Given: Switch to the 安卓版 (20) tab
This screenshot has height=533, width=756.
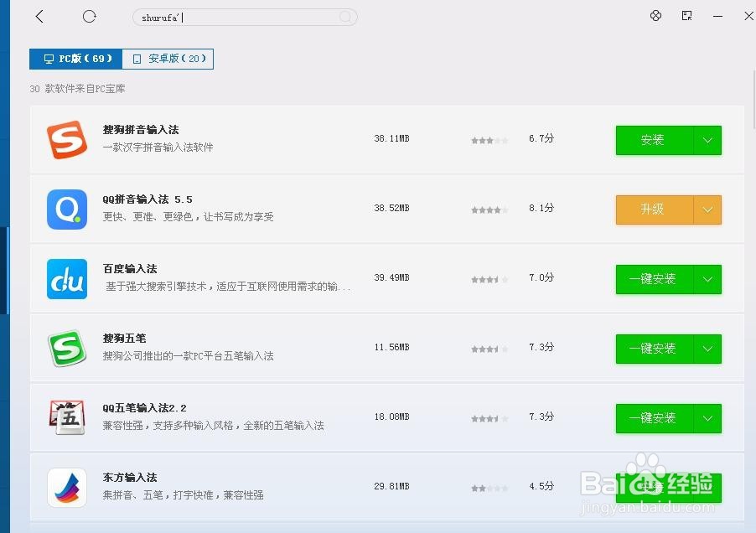Looking at the screenshot, I should 168,59.
